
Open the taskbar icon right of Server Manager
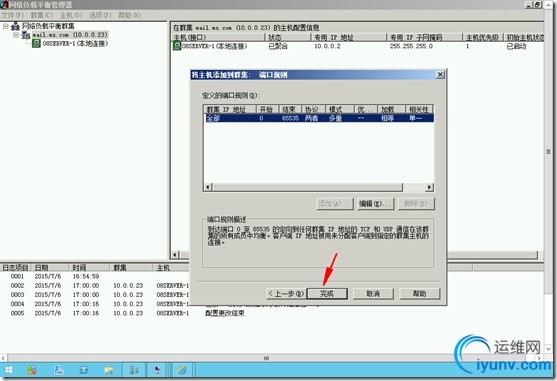58,370
